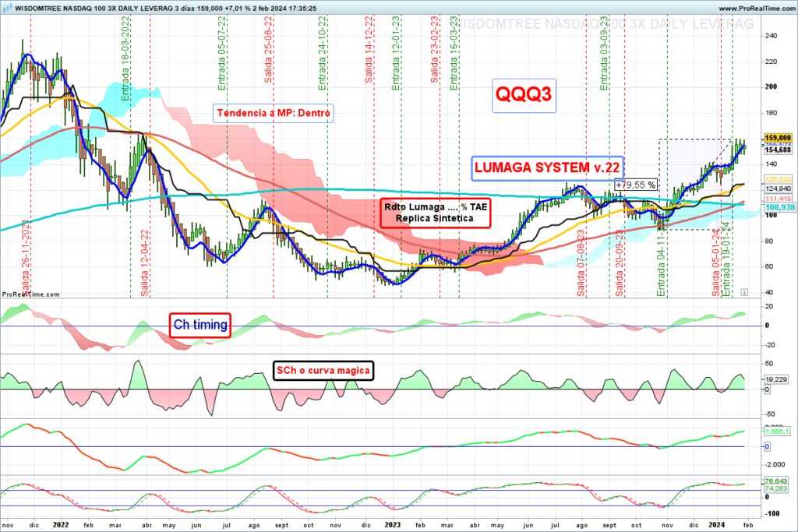Click the 'Entrada 16-03-23' marker label

pos(454,54)
